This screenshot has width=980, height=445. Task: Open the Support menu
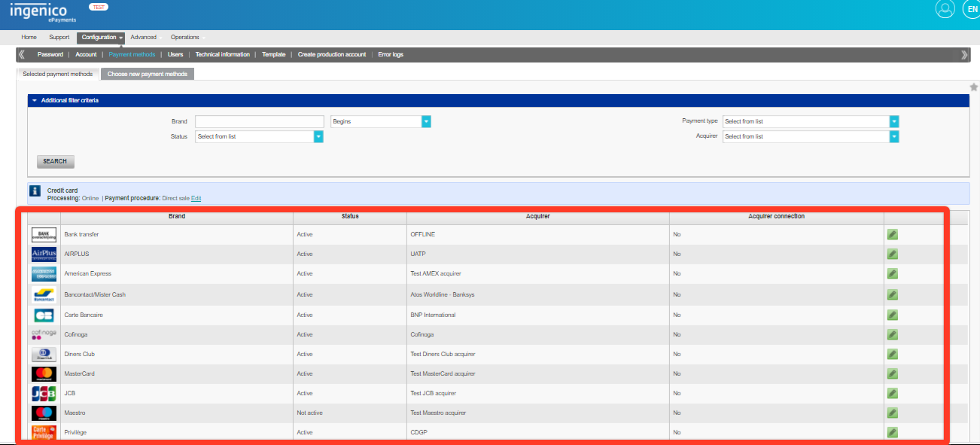coord(59,38)
